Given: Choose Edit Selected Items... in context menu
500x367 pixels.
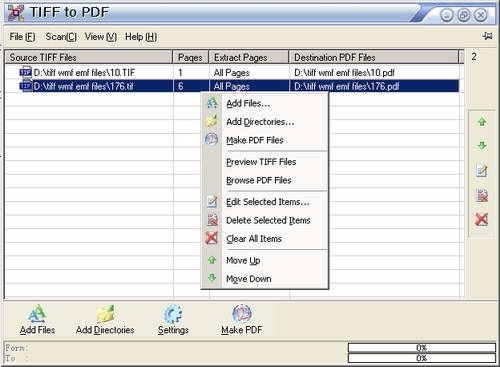Looking at the screenshot, I should [265, 202].
